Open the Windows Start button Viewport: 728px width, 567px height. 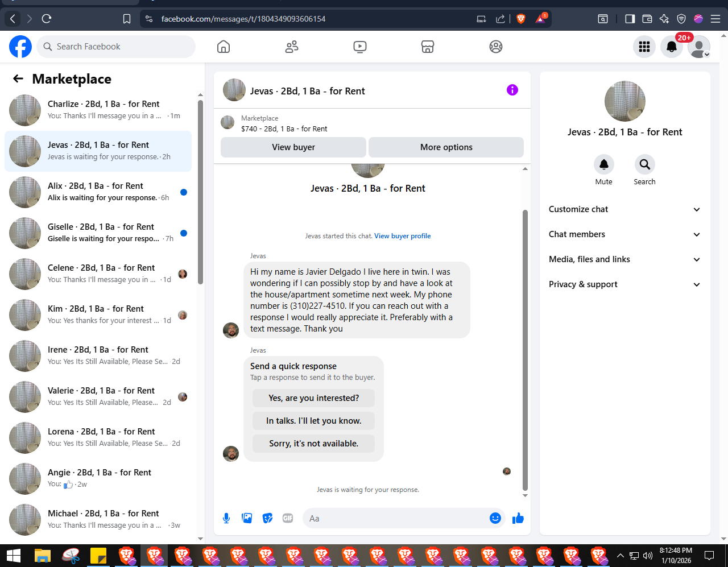[x=14, y=556]
